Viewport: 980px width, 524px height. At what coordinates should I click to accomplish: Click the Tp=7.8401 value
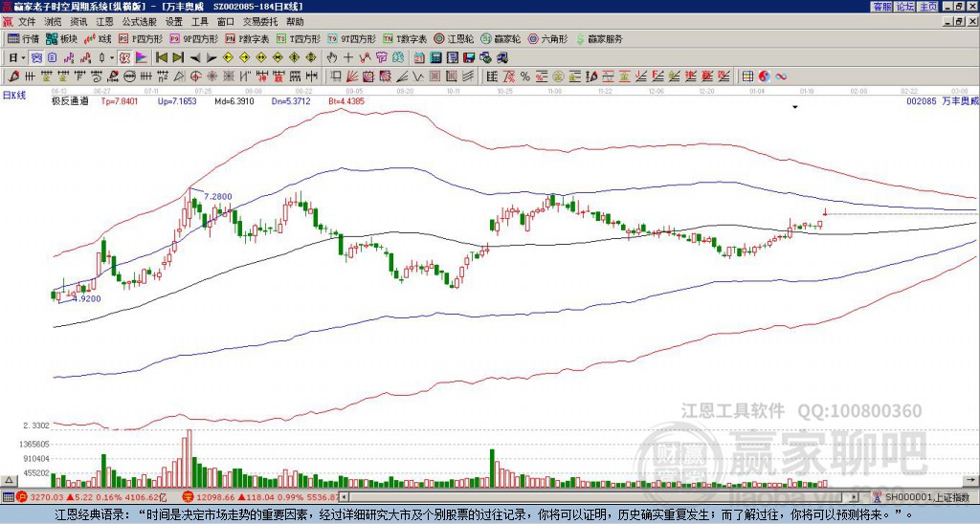point(120,100)
